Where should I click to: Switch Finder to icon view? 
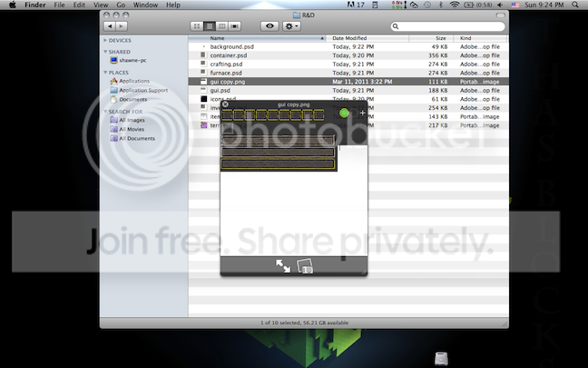click(198, 26)
